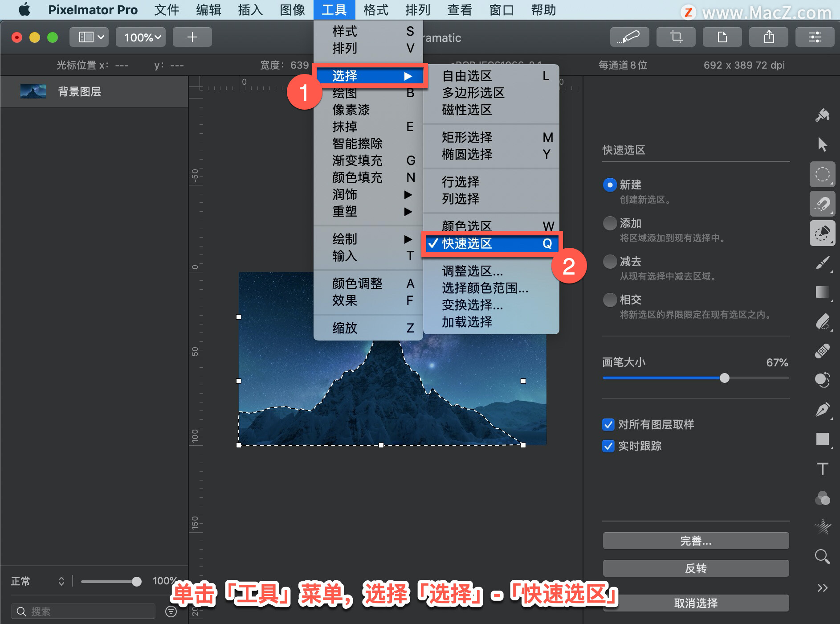The image size is (840, 624).
Task: Select the Crop tool in the toolbar
Action: tap(676, 37)
